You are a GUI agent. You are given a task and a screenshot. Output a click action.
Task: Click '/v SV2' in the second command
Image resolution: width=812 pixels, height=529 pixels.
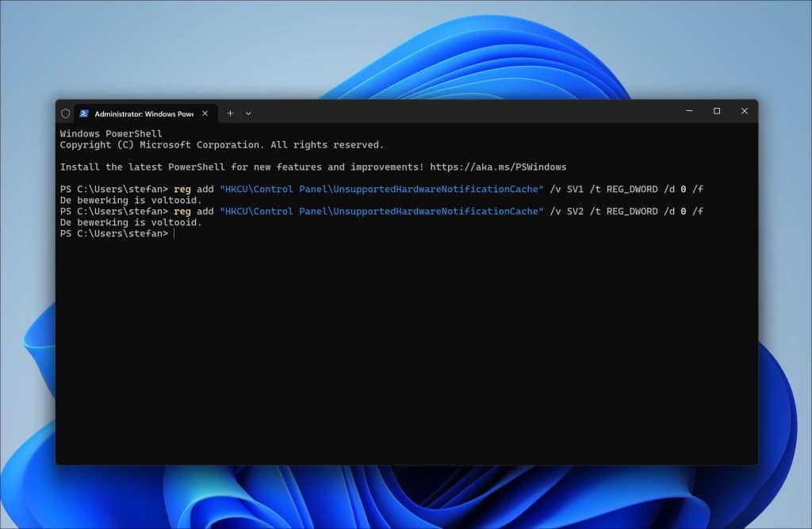tap(566, 212)
